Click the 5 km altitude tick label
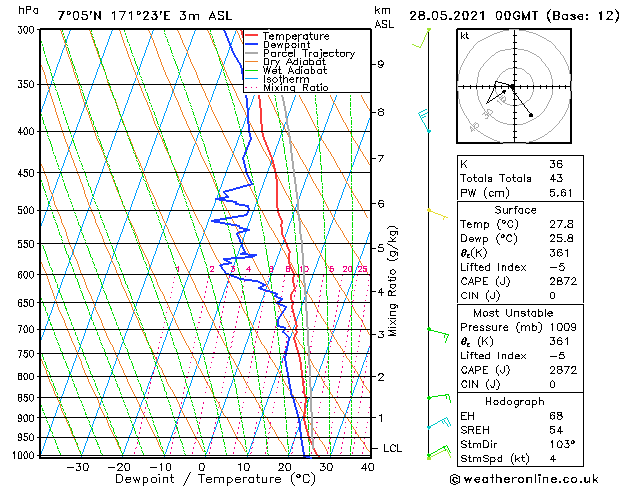Screen dimensions: 629x486 [380, 248]
